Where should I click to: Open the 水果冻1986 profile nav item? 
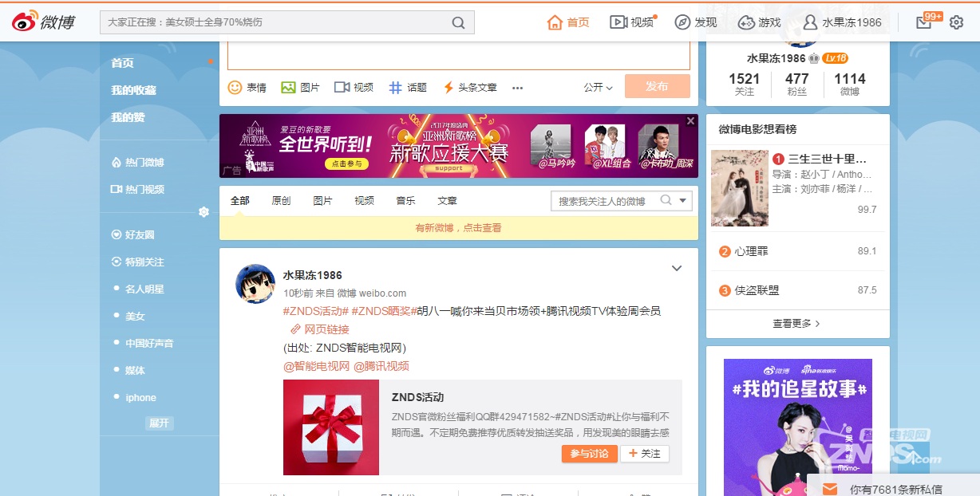[x=842, y=22]
